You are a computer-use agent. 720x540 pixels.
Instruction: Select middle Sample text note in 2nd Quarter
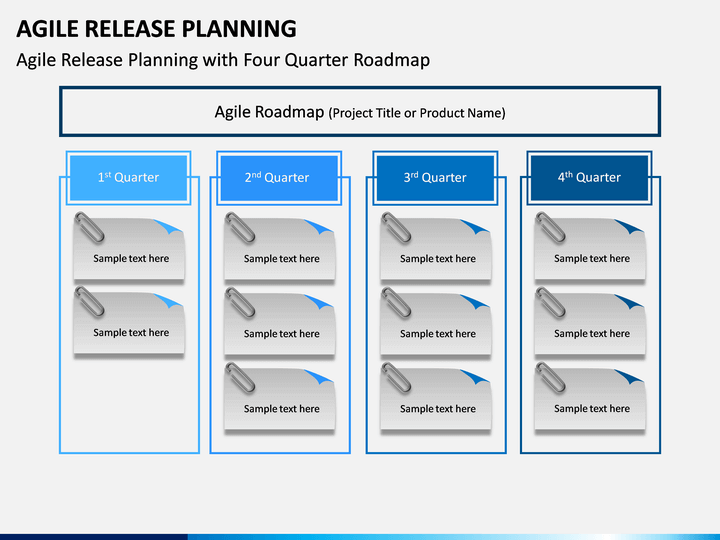click(280, 322)
